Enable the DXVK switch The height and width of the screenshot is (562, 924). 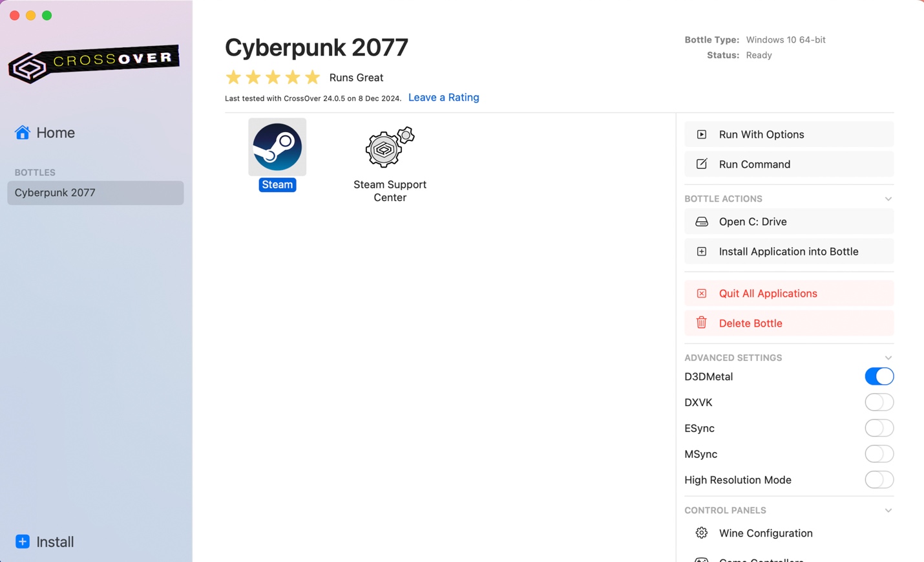point(879,402)
